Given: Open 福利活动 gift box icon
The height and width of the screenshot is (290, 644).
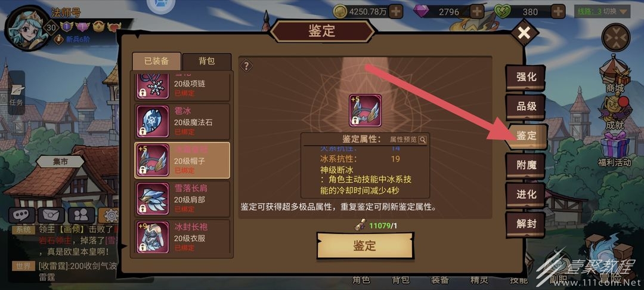Looking at the screenshot, I should (614, 150).
